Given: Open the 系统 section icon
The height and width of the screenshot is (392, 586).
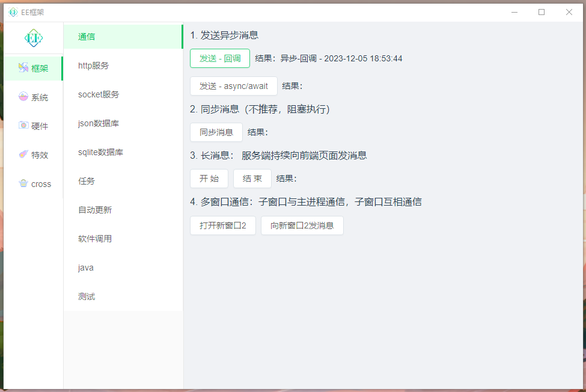Looking at the screenshot, I should tap(23, 97).
